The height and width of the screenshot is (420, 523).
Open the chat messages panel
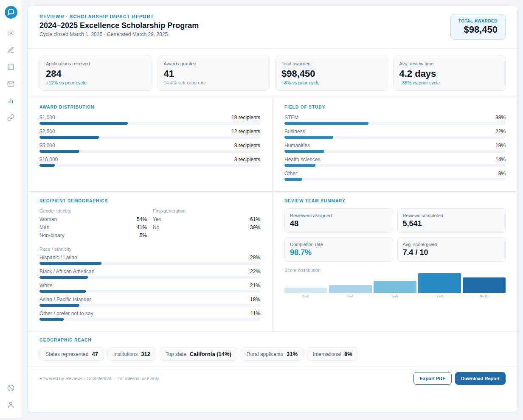[11, 12]
